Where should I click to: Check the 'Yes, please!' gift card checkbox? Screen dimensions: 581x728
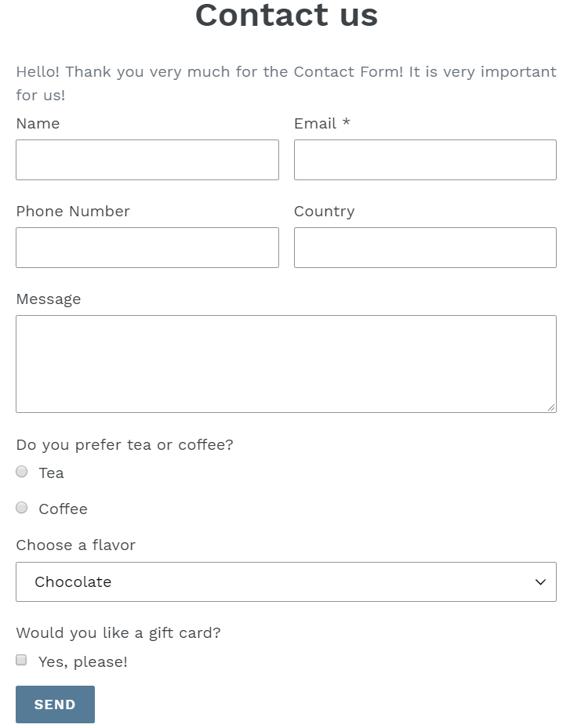(20, 660)
